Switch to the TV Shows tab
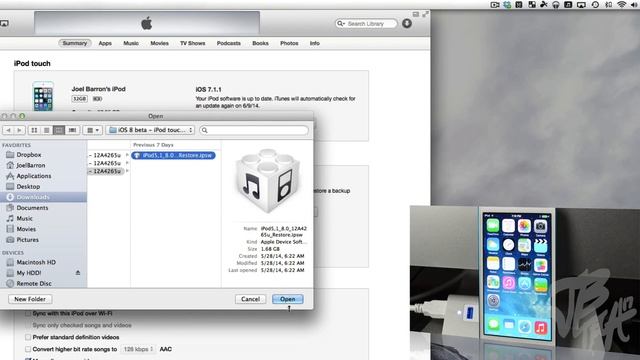The width and height of the screenshot is (640, 360). click(x=193, y=43)
